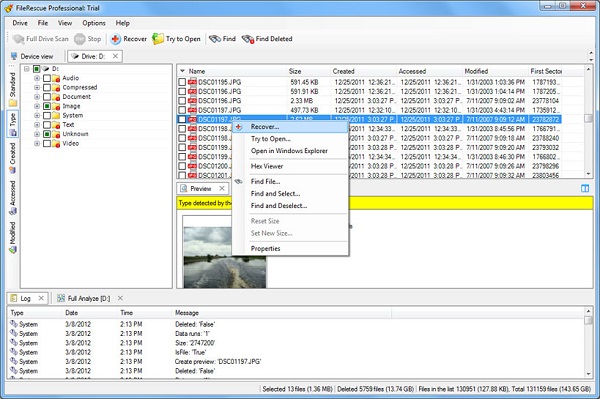Switch to the Type side tab
600x399 pixels.
[x=13, y=124]
